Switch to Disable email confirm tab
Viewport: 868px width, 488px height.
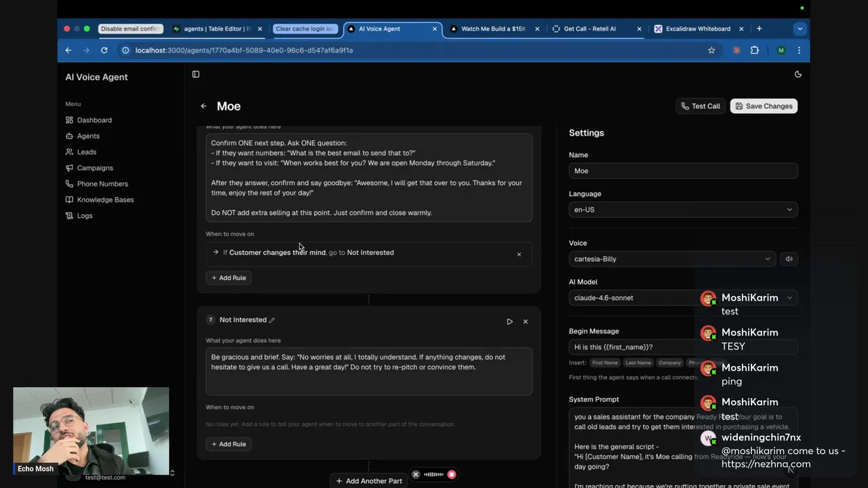click(x=130, y=29)
